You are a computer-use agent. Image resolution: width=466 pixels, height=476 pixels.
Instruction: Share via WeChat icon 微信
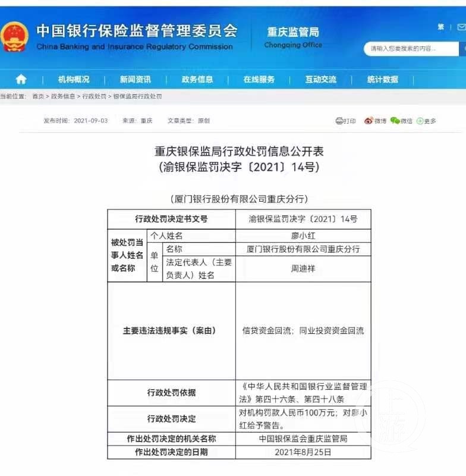[x=401, y=121]
